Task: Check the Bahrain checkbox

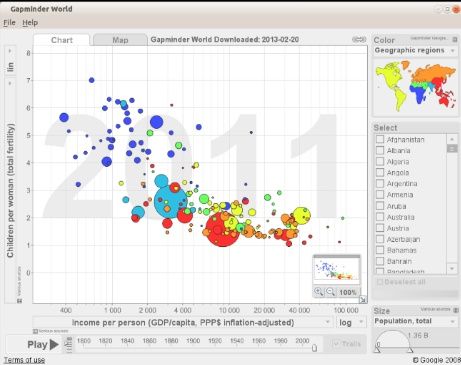Action: point(380,261)
